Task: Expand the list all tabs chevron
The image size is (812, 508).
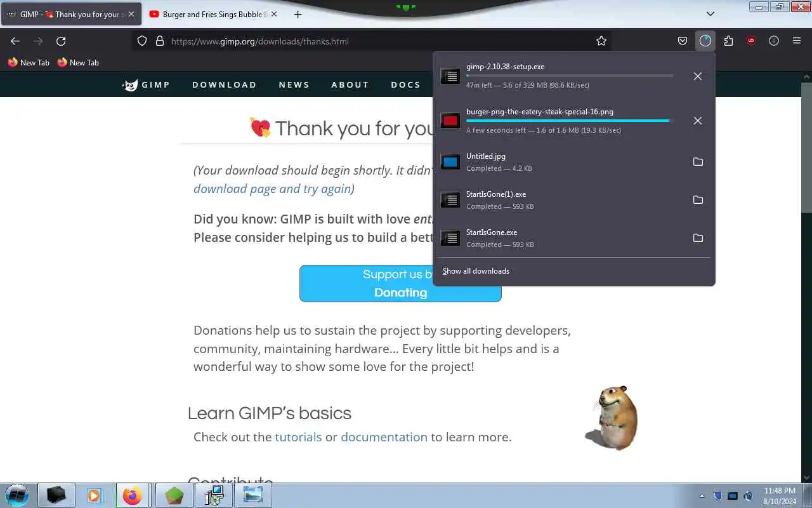Action: coord(710,13)
